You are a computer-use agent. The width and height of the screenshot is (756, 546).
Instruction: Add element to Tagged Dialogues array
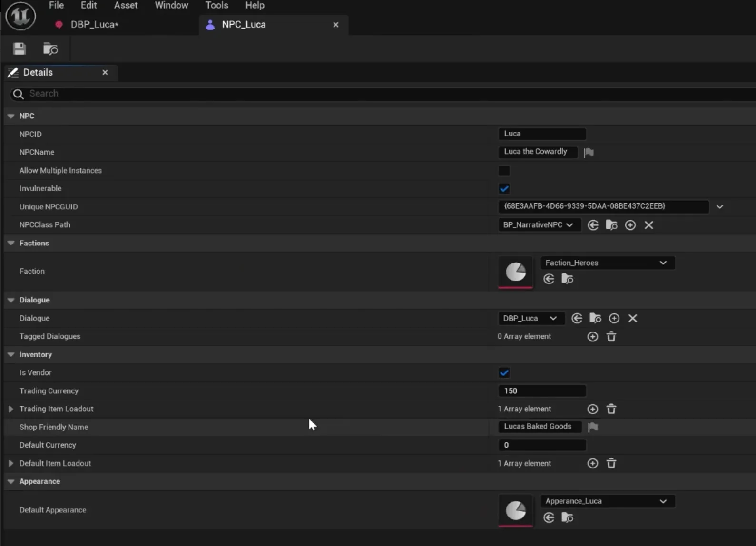tap(592, 337)
